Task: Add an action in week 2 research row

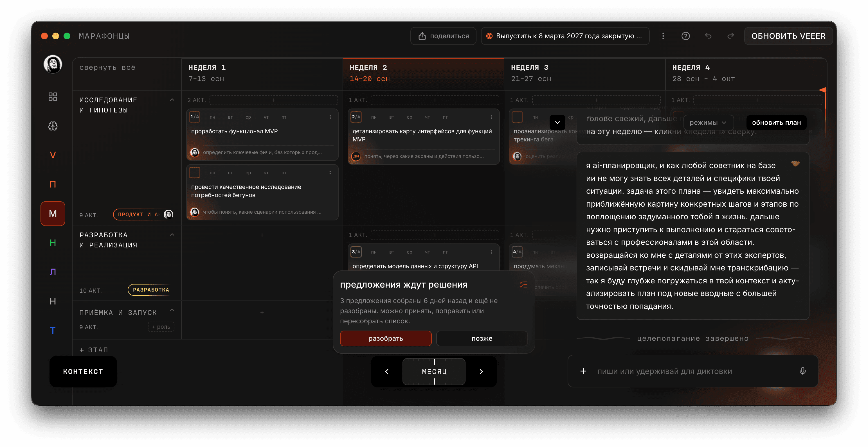Action: (435, 100)
